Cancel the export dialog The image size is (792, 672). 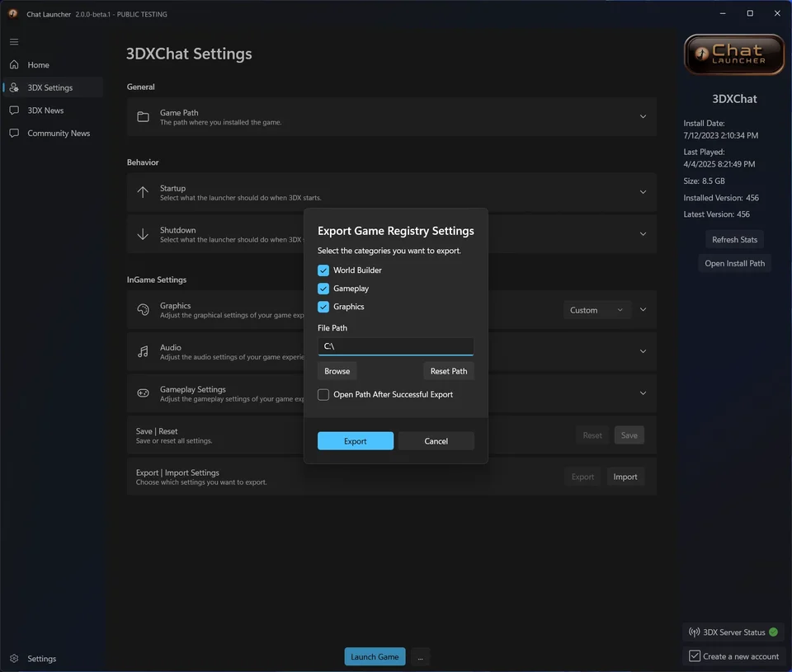[436, 441]
